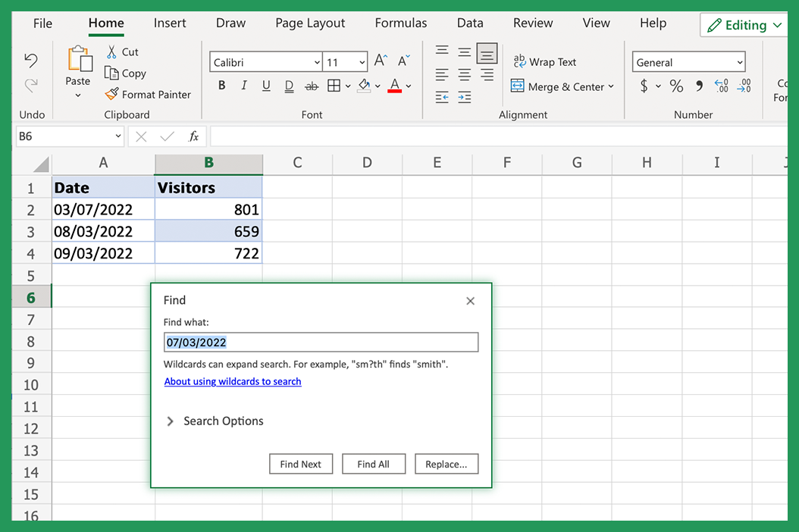Toggle italic formatting
799x532 pixels.
pyautogui.click(x=243, y=86)
